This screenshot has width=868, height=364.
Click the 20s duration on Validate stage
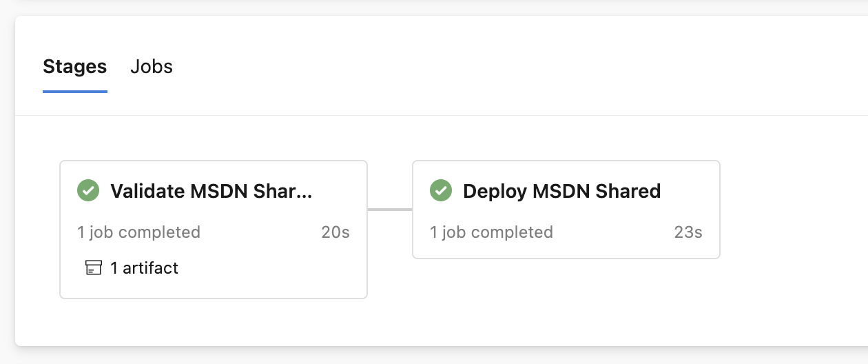[x=335, y=232]
